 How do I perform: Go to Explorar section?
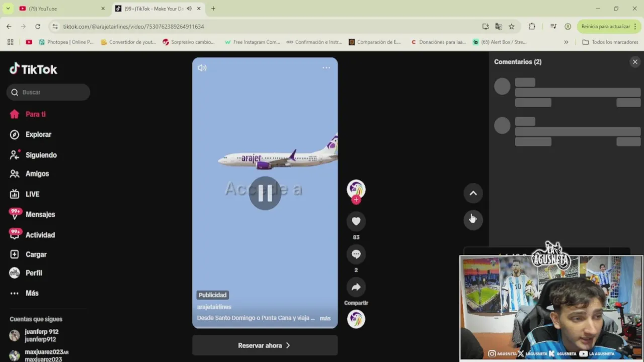31,134
